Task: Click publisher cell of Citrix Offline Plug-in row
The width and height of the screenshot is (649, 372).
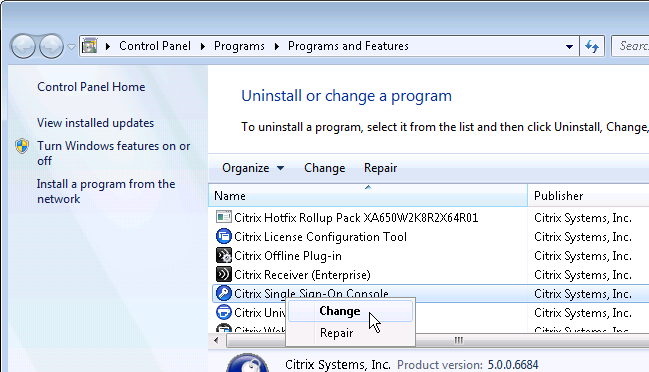Action: (583, 256)
